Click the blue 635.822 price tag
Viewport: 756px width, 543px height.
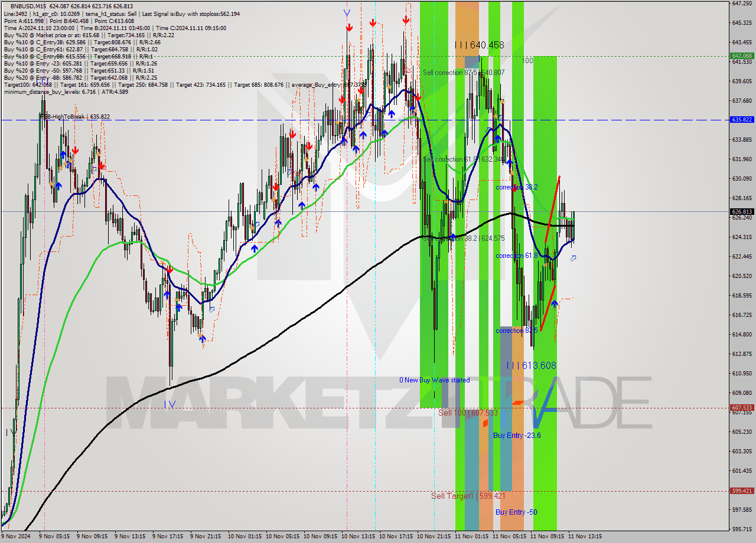[x=742, y=119]
